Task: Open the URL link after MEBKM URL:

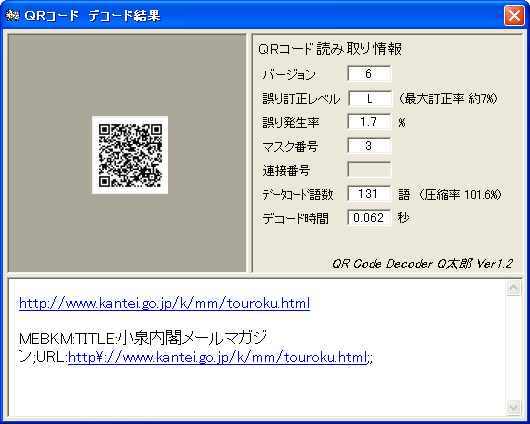Action: (217, 357)
